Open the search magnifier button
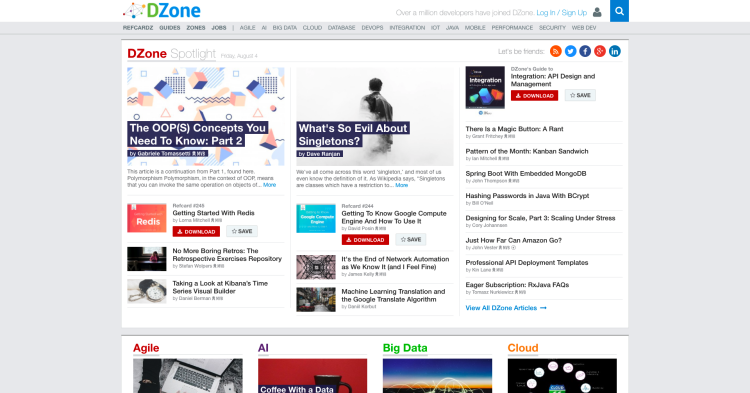750x393 pixels. (619, 11)
